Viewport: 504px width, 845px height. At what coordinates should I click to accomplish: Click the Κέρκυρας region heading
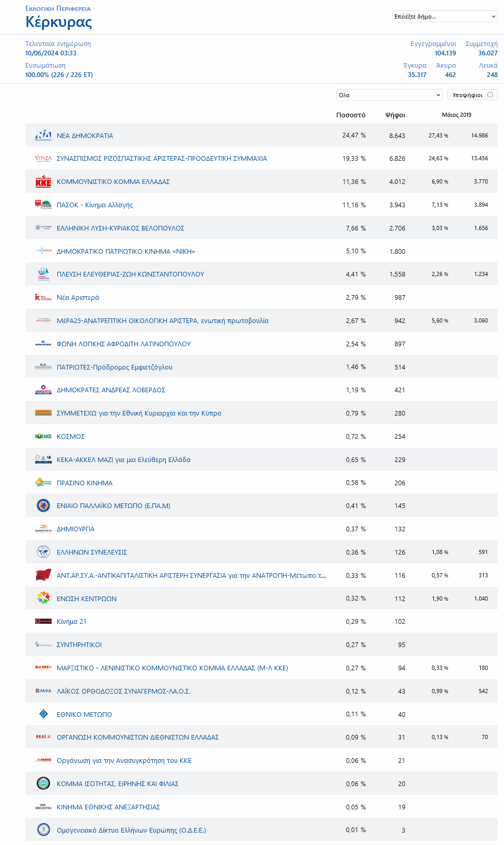click(59, 22)
